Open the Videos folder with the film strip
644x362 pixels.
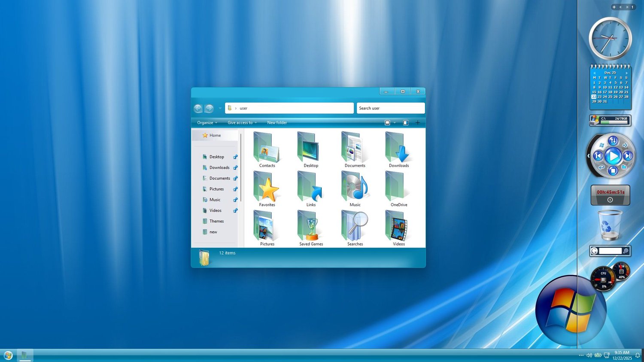pos(399,228)
